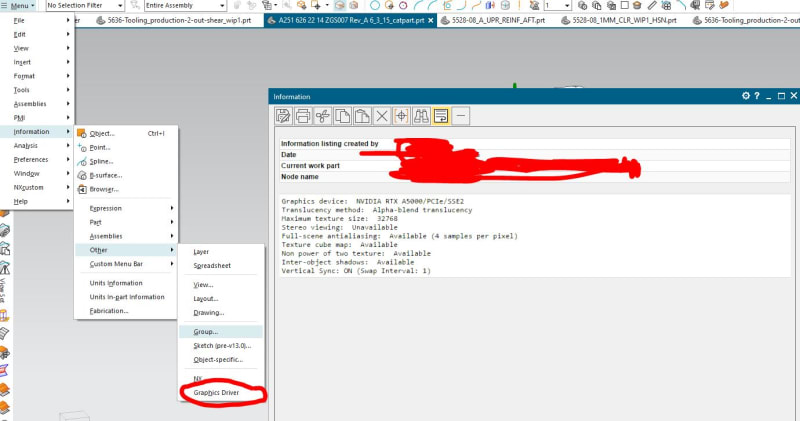Image resolution: width=800 pixels, height=421 pixels.
Task: Expand the View menu
Action: [38, 48]
